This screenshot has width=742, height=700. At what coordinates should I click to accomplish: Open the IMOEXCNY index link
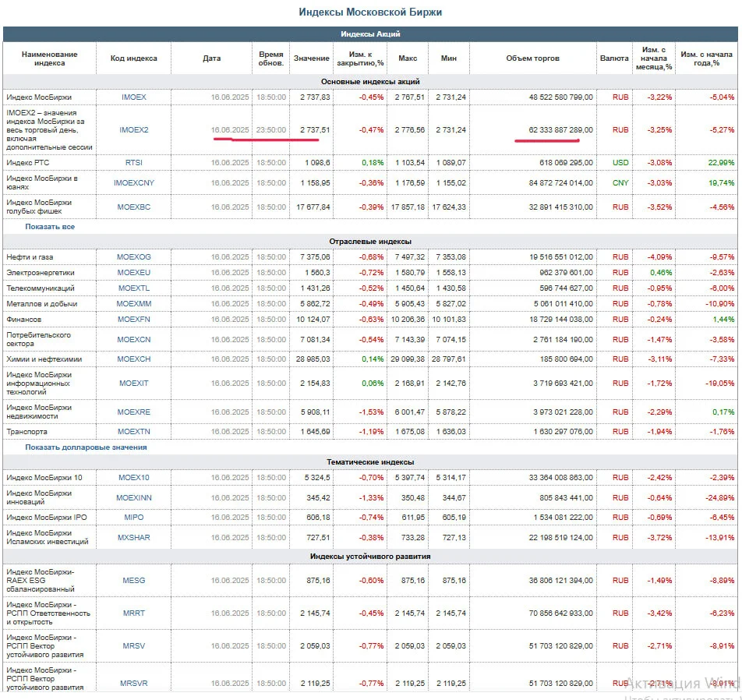pos(134,182)
